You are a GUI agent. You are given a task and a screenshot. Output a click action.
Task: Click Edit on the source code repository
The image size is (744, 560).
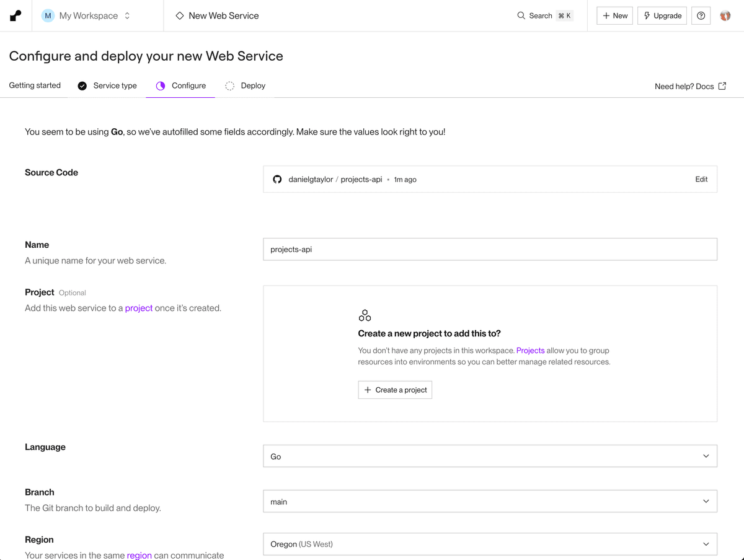[701, 179]
